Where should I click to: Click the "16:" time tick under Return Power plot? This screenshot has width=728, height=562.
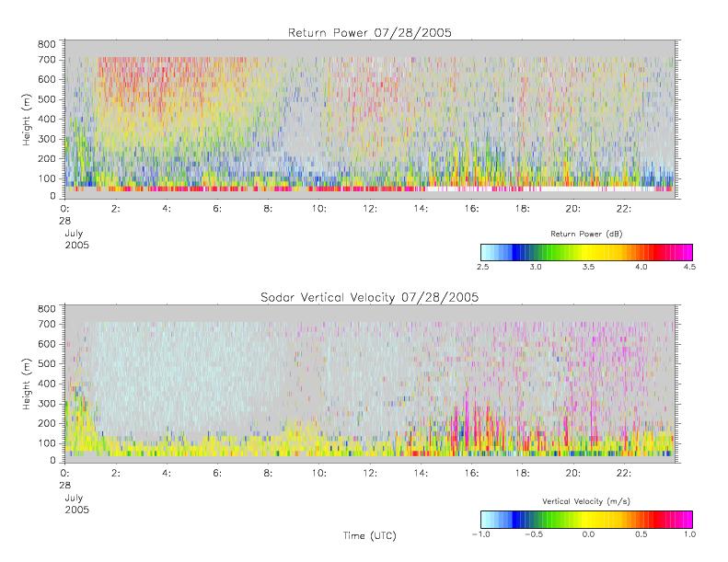[471, 209]
